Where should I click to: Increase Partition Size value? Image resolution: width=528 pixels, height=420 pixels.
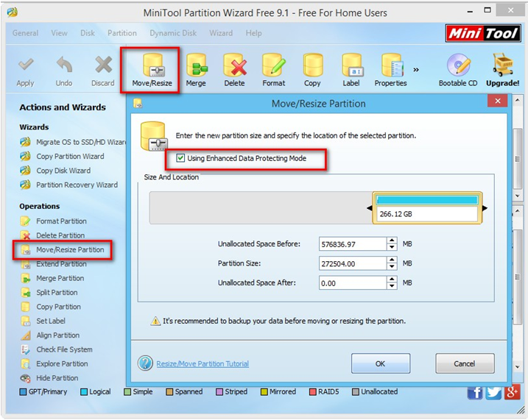pos(392,260)
